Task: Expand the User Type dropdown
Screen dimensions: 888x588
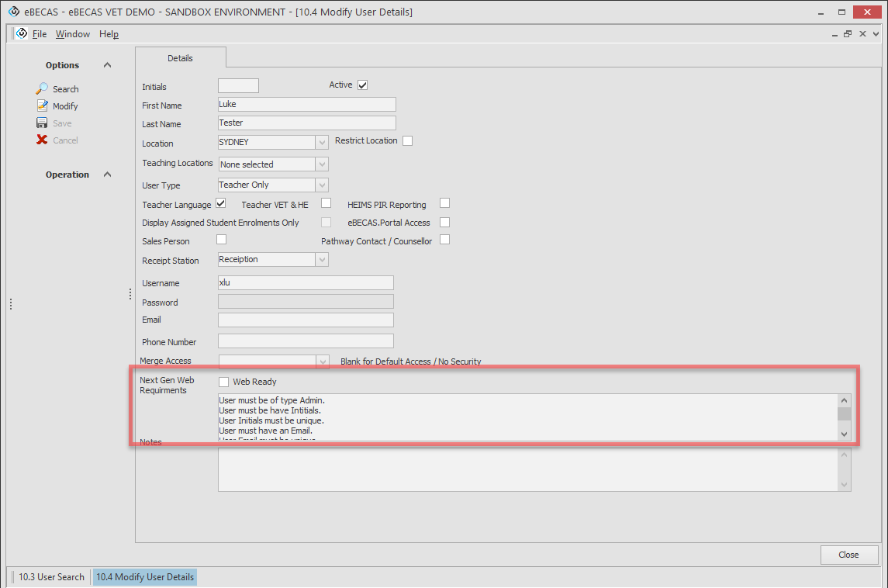Action: [322, 185]
